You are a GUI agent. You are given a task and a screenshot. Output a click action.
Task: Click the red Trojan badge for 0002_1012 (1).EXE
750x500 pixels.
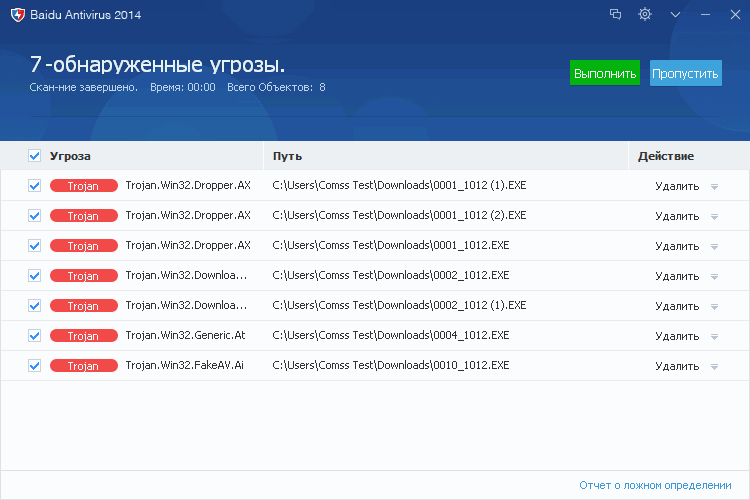click(84, 306)
